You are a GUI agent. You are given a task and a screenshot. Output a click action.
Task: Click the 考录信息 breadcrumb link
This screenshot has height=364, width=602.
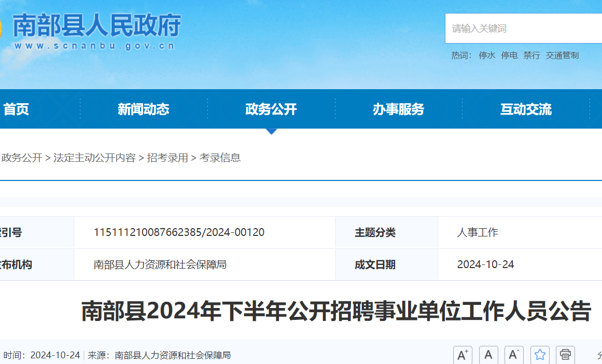tap(220, 158)
